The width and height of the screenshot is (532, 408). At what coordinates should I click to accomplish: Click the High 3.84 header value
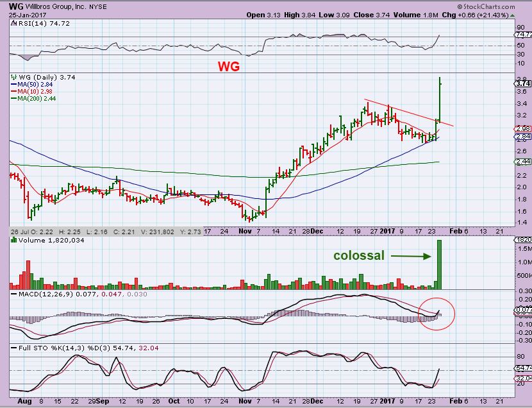coord(299,15)
